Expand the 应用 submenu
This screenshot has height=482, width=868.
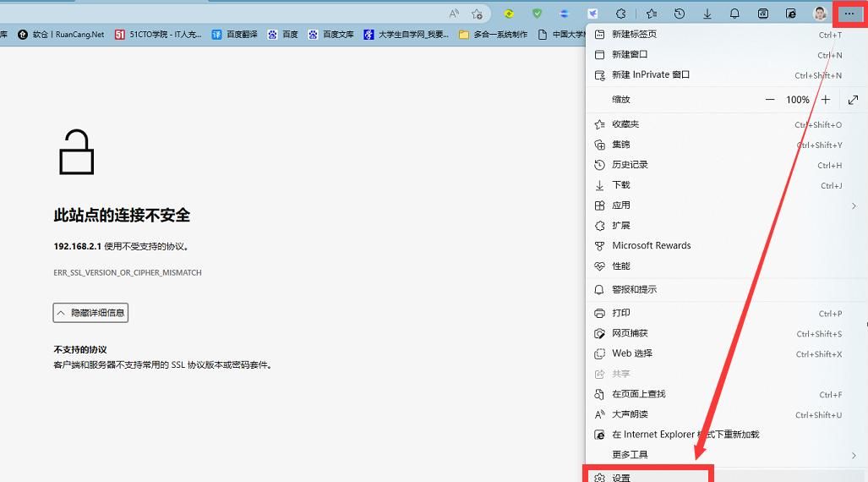725,205
